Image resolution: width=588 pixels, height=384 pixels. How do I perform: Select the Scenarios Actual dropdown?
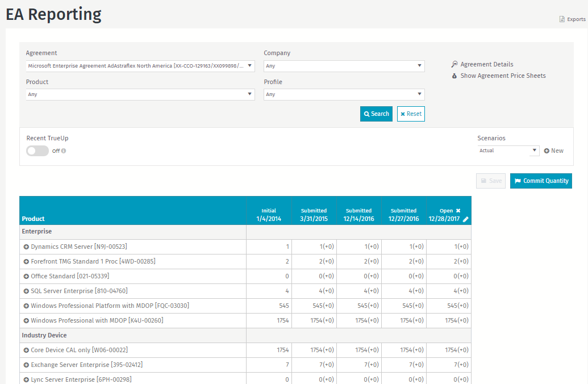[x=508, y=151]
